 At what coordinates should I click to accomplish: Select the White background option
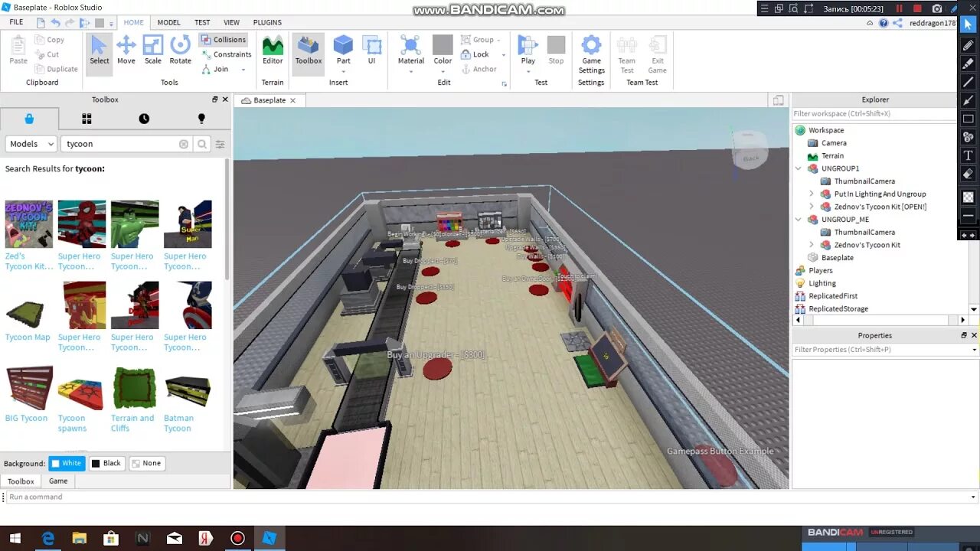pyautogui.click(x=67, y=463)
